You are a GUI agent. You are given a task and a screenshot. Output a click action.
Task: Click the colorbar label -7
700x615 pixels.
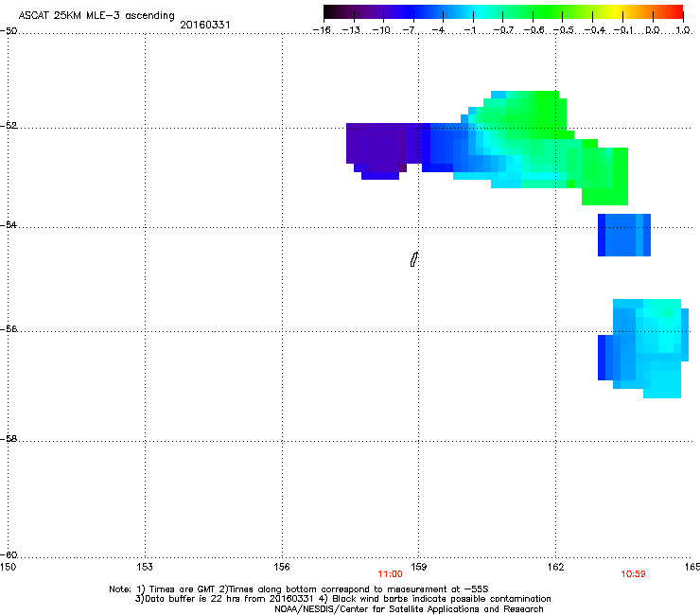coord(410,30)
